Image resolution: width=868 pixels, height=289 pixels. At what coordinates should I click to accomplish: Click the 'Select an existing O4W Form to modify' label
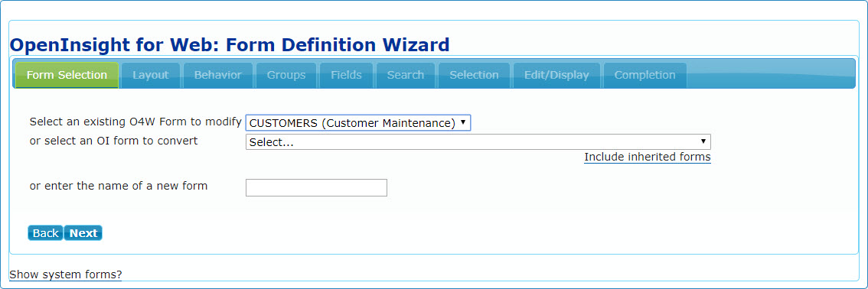click(x=135, y=122)
